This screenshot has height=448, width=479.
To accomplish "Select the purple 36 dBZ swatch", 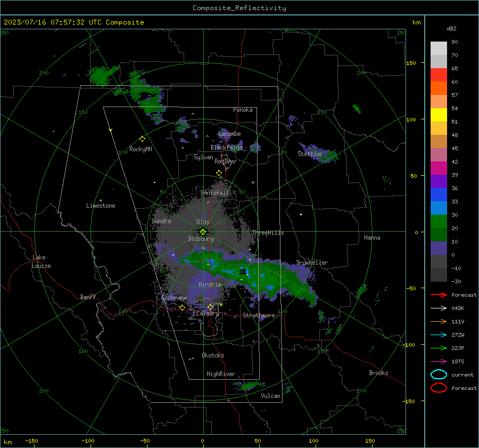I will coord(439,181).
